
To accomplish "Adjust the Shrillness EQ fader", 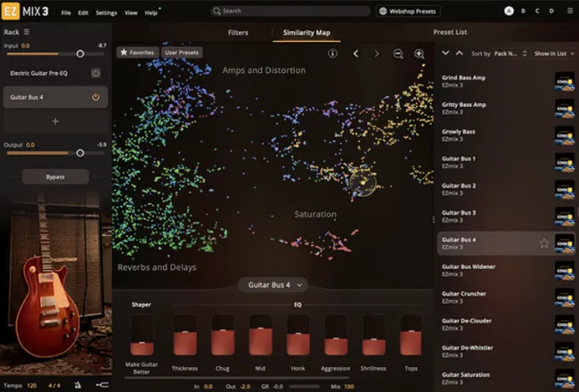I will [x=373, y=335].
